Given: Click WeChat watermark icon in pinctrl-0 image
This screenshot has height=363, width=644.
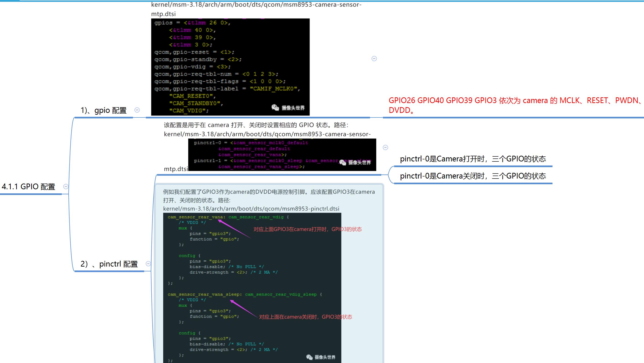Looking at the screenshot, I should tap(343, 163).
